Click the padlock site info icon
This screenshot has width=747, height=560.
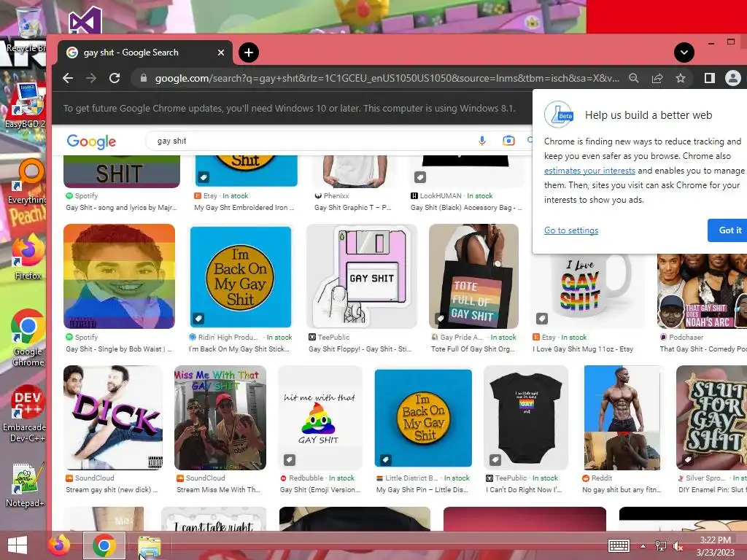[144, 78]
